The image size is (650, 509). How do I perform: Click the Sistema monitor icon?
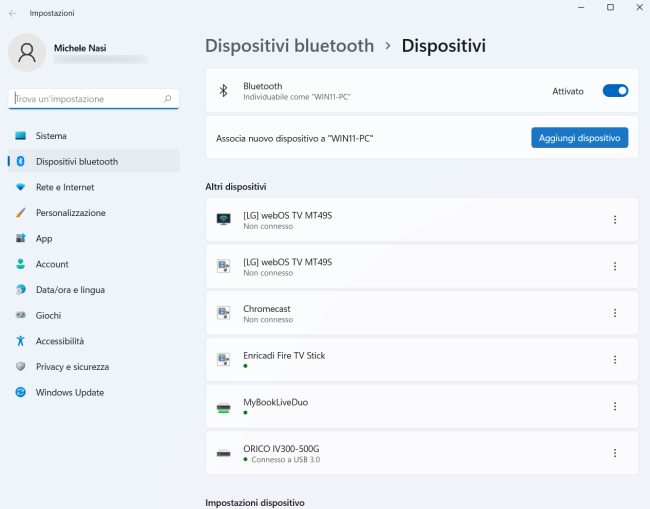[20, 136]
